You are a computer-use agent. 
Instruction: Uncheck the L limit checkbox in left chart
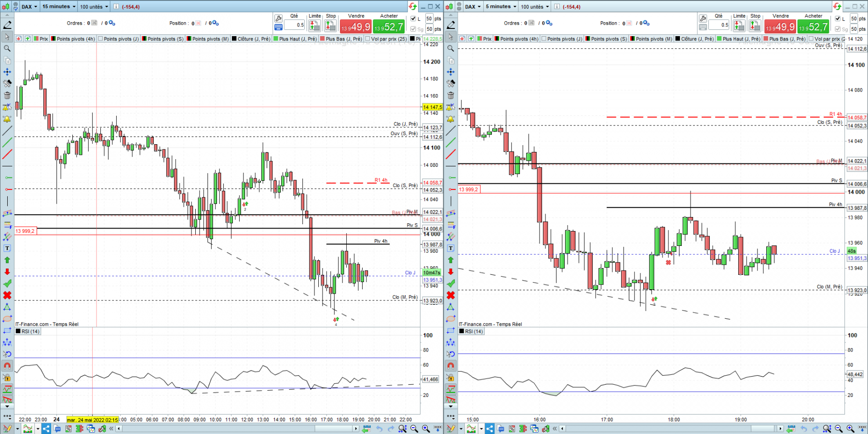[x=413, y=19]
